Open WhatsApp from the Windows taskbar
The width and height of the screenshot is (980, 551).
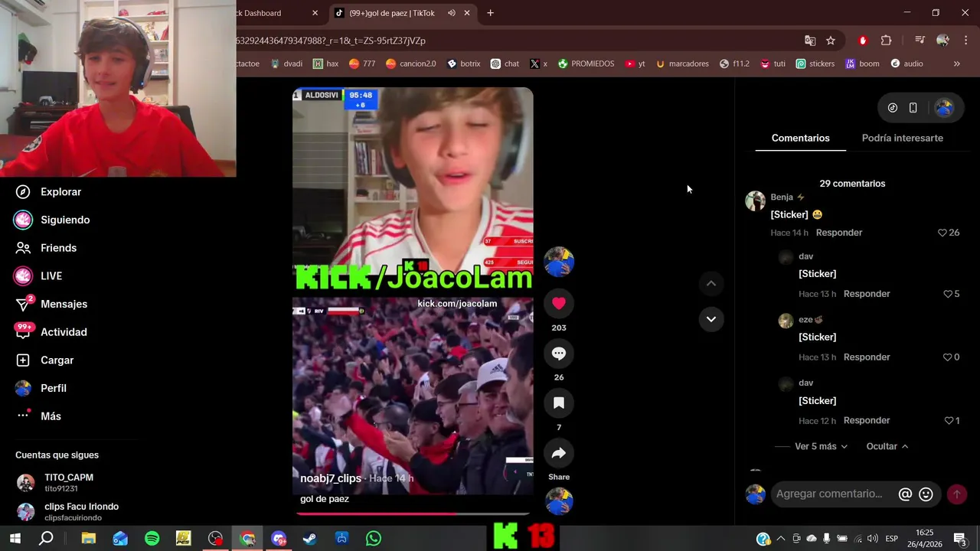coord(373,539)
